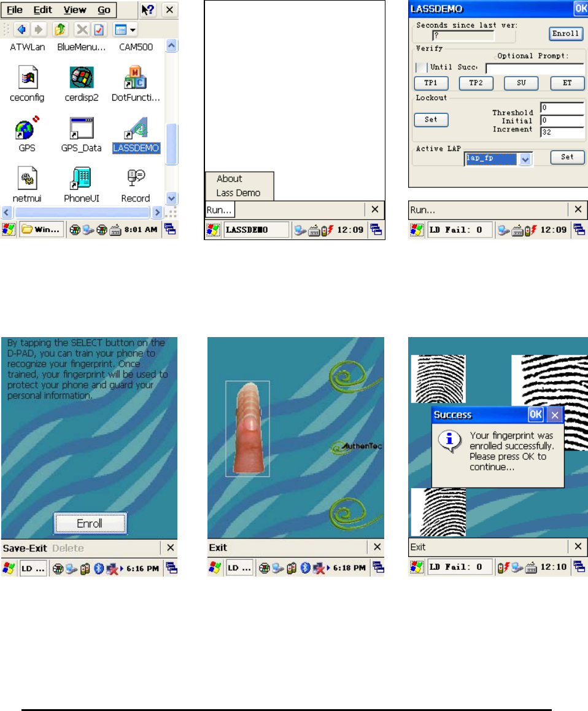Open the View menu

[x=75, y=10]
